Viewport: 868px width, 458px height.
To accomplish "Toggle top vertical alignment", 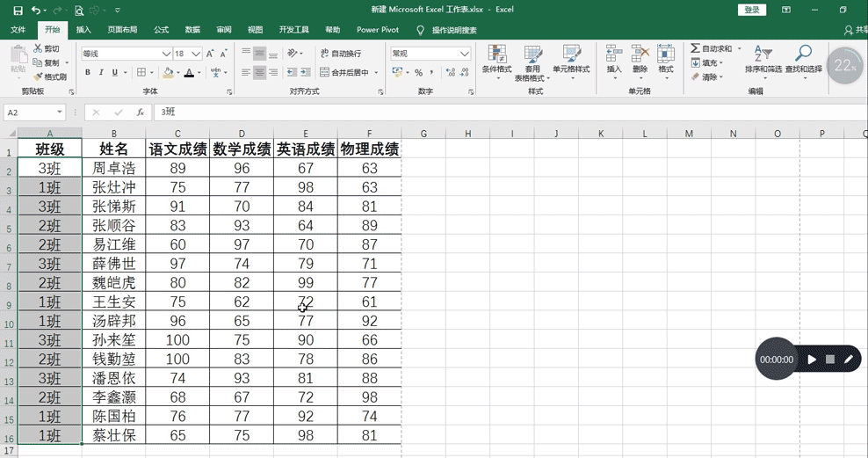I will point(246,53).
